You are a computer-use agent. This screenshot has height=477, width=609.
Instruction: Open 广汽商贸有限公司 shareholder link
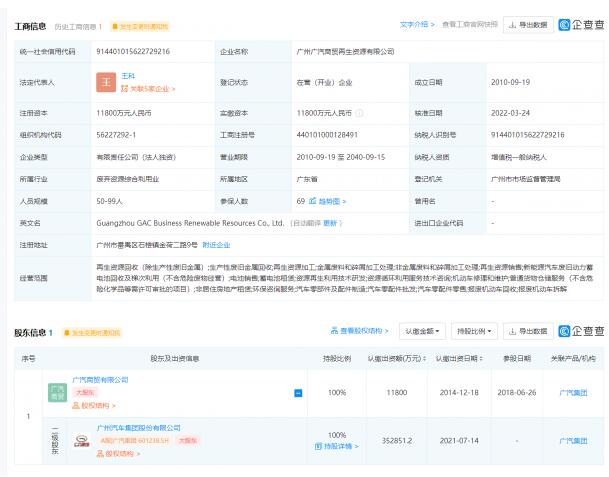[x=100, y=380]
